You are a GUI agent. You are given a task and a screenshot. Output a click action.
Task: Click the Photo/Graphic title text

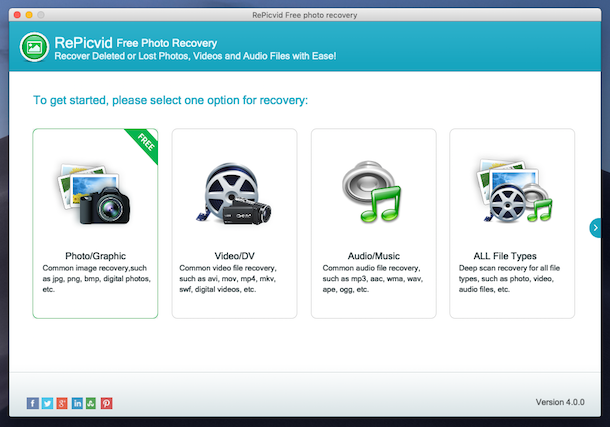95,256
